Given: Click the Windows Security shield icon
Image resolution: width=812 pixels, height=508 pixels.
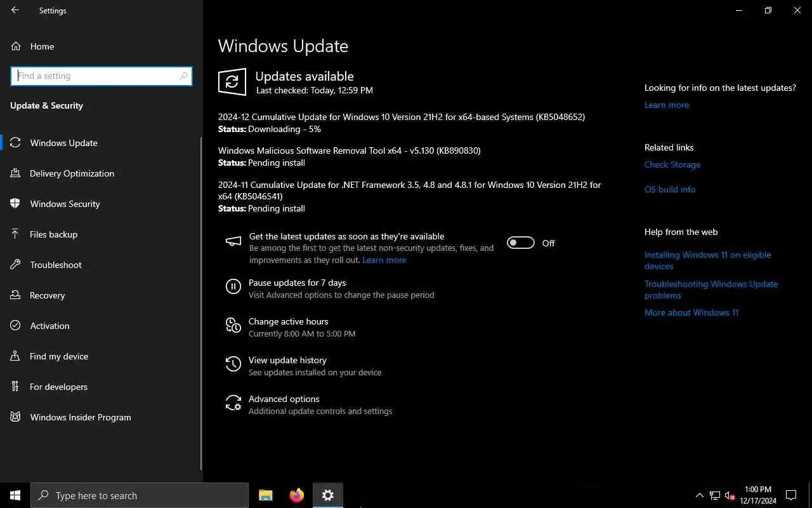Looking at the screenshot, I should (x=16, y=204).
